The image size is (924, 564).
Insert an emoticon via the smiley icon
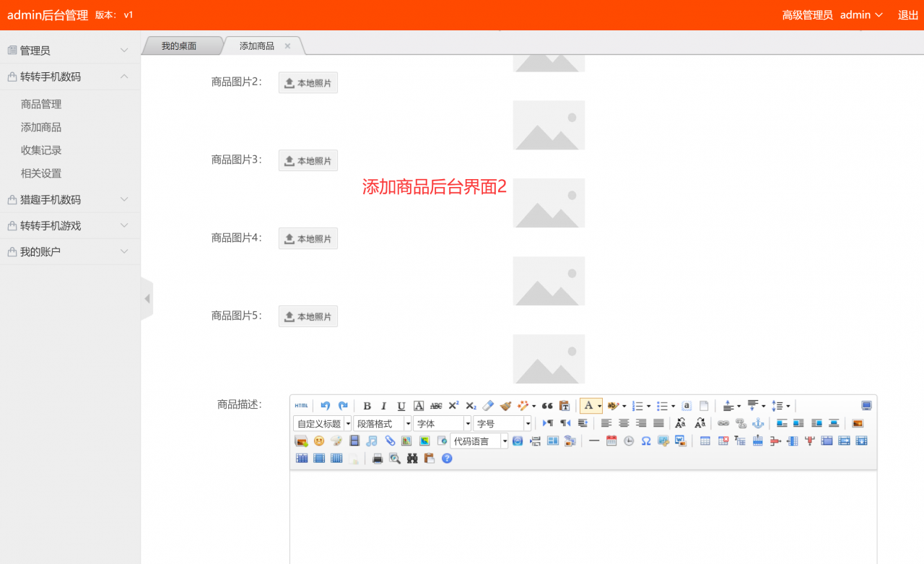319,441
